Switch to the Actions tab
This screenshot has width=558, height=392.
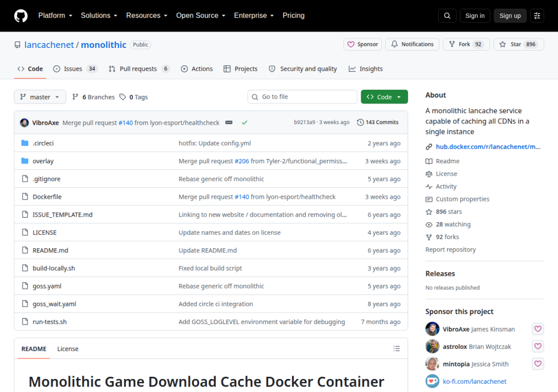pyautogui.click(x=197, y=69)
